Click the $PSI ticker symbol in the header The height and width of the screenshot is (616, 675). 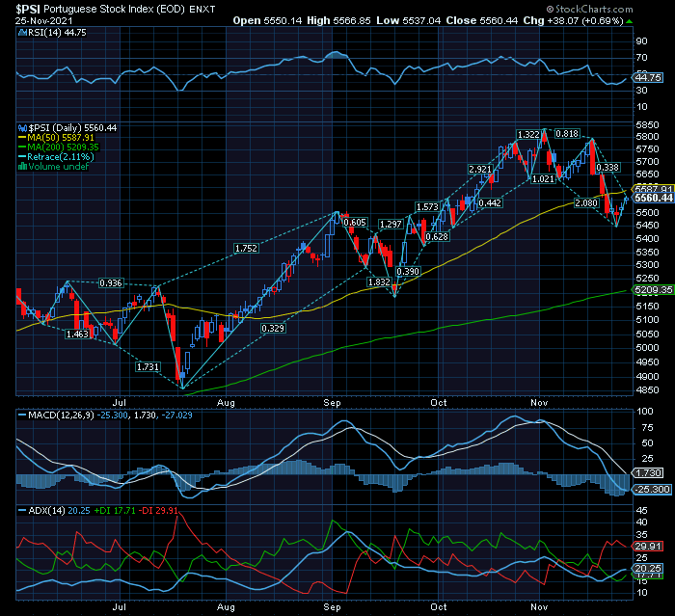pyautogui.click(x=28, y=9)
